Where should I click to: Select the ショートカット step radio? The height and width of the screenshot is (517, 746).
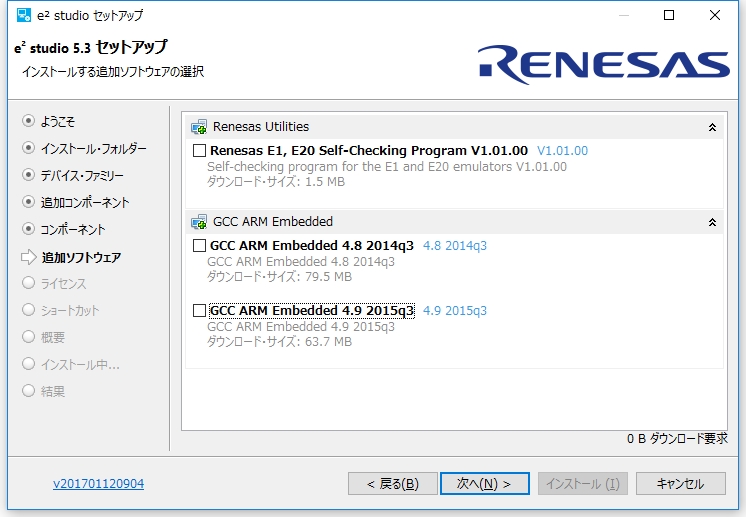coord(29,310)
